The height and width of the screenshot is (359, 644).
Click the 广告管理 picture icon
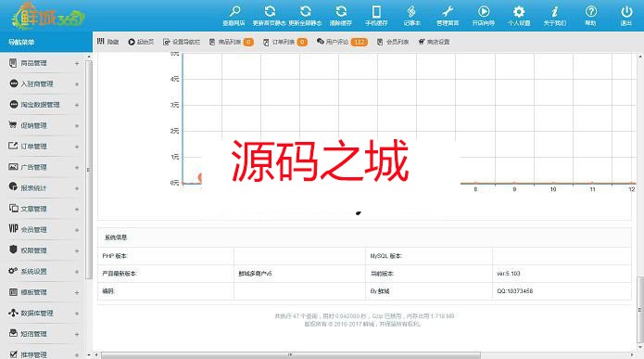point(13,167)
